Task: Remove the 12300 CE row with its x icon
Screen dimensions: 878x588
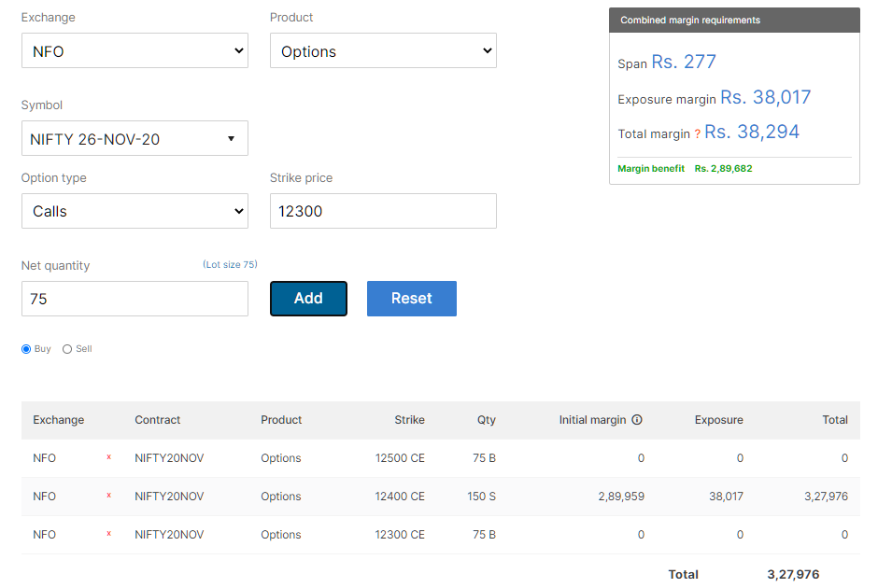Action: pos(108,534)
